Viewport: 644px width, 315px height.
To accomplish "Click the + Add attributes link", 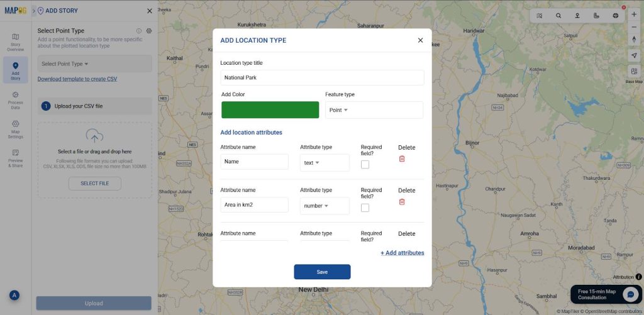I will (x=402, y=253).
